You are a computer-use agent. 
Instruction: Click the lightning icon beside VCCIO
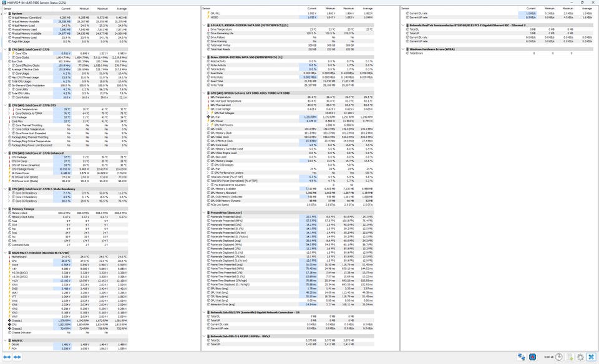208,17
